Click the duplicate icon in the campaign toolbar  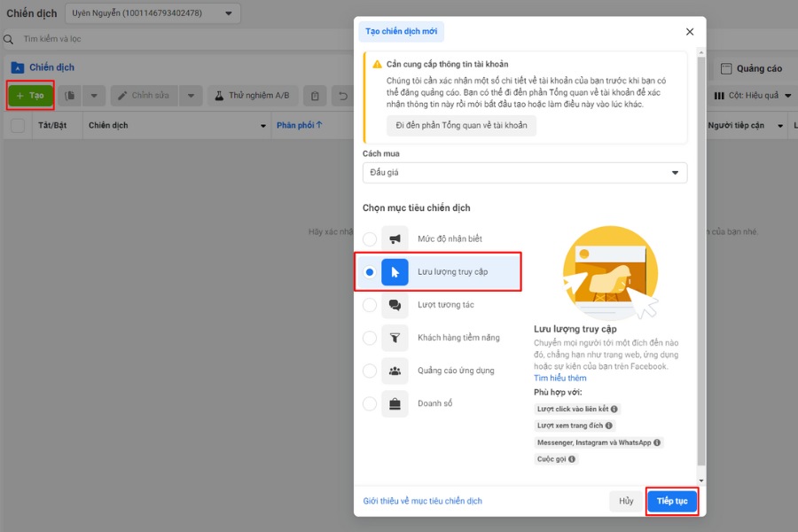click(71, 96)
